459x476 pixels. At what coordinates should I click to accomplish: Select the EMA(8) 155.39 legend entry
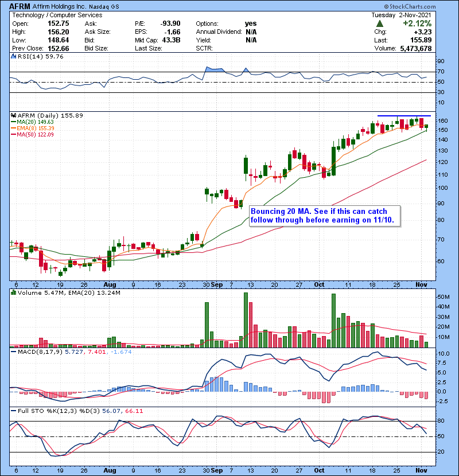pos(33,128)
